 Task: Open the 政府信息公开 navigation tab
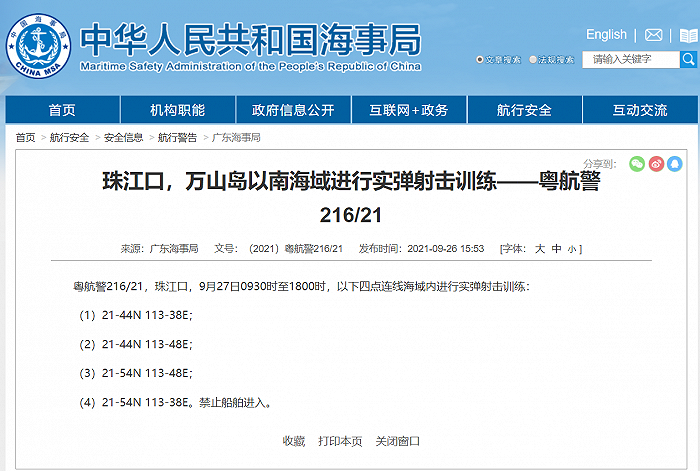(x=293, y=110)
